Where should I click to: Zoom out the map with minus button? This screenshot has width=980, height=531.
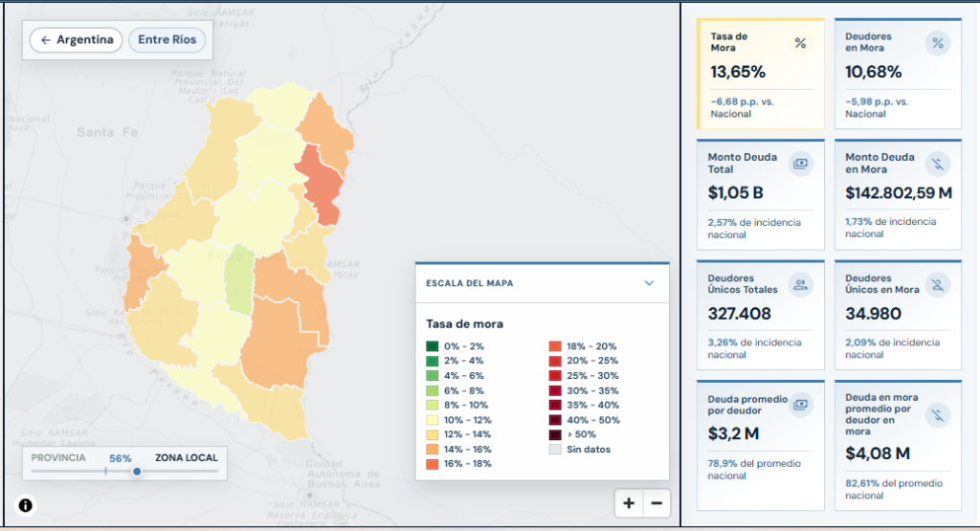point(657,503)
